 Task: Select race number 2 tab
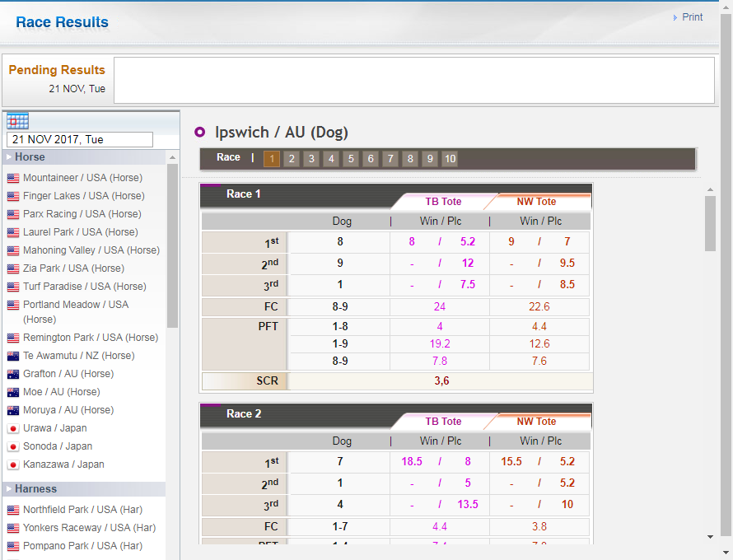[292, 159]
